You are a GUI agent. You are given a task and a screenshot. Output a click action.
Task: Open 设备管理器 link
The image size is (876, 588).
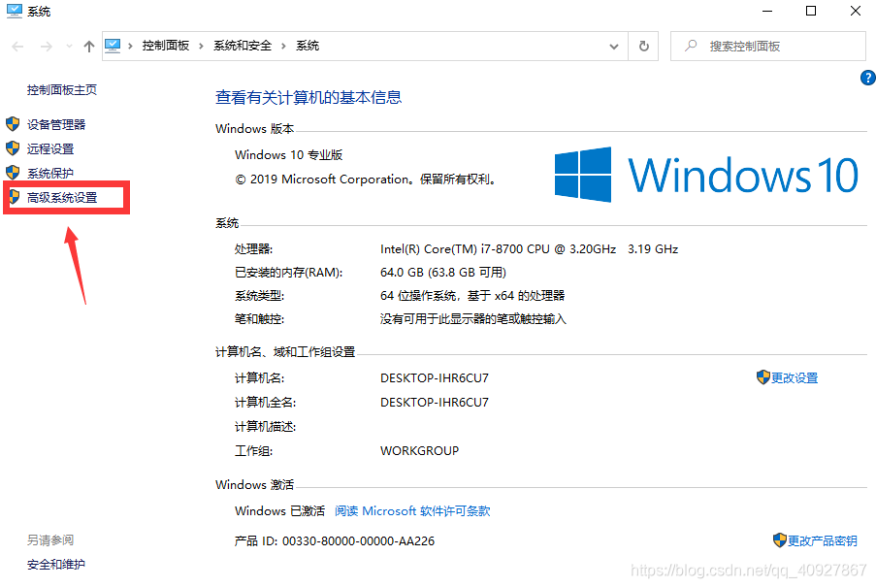pos(56,124)
